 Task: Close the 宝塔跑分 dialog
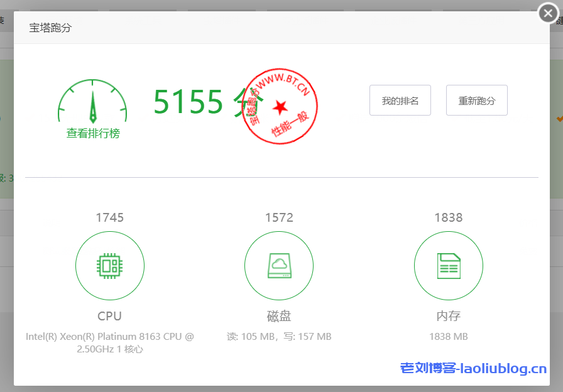click(x=548, y=13)
